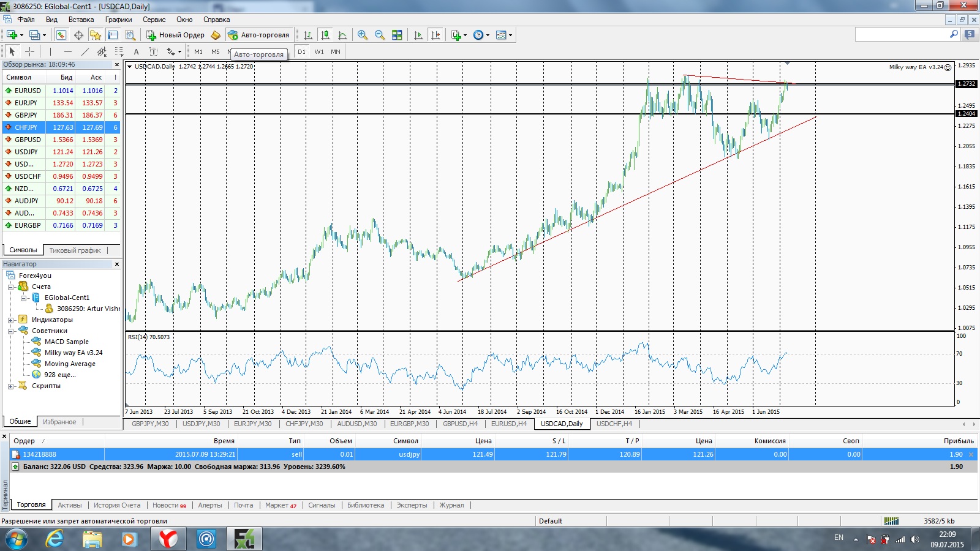Tile windows with the grid icon
This screenshot has height=551, width=980.
tap(397, 35)
